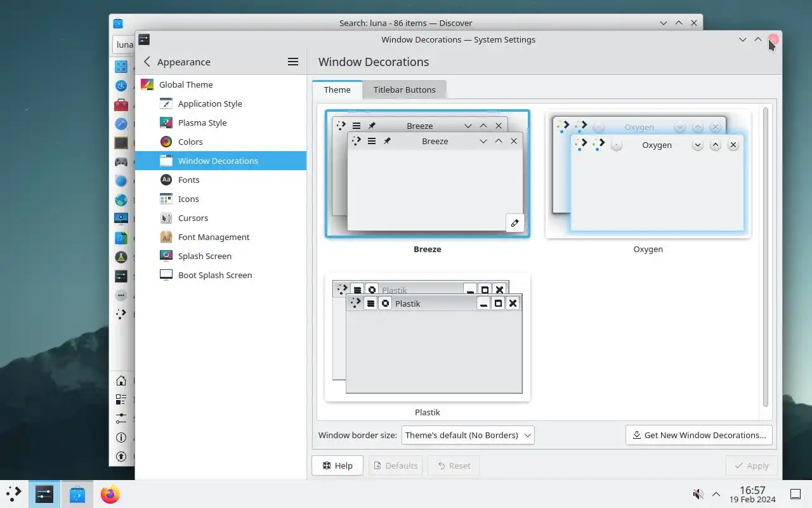Click the Update arrow icon in Discover
The height and width of the screenshot is (508, 812).
point(121,457)
